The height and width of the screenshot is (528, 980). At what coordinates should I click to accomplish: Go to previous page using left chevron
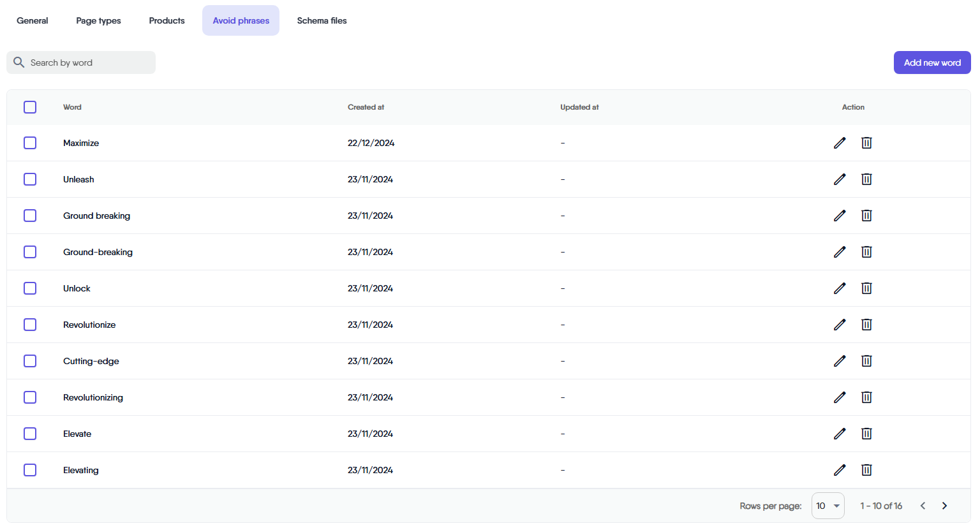pos(923,506)
